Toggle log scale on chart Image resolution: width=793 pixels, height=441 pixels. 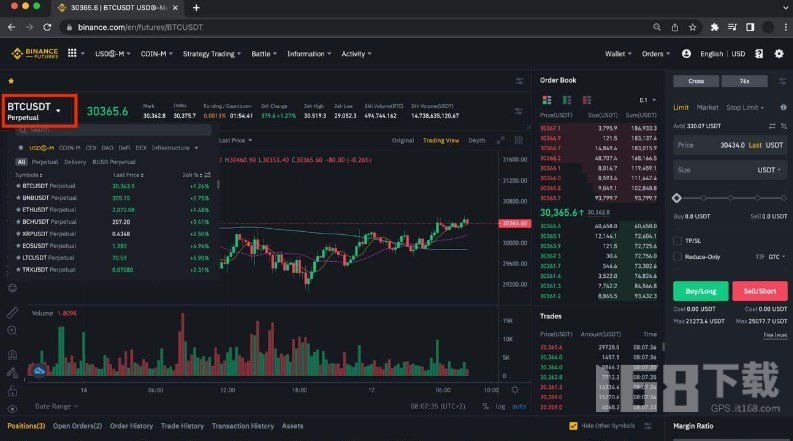tap(500, 407)
